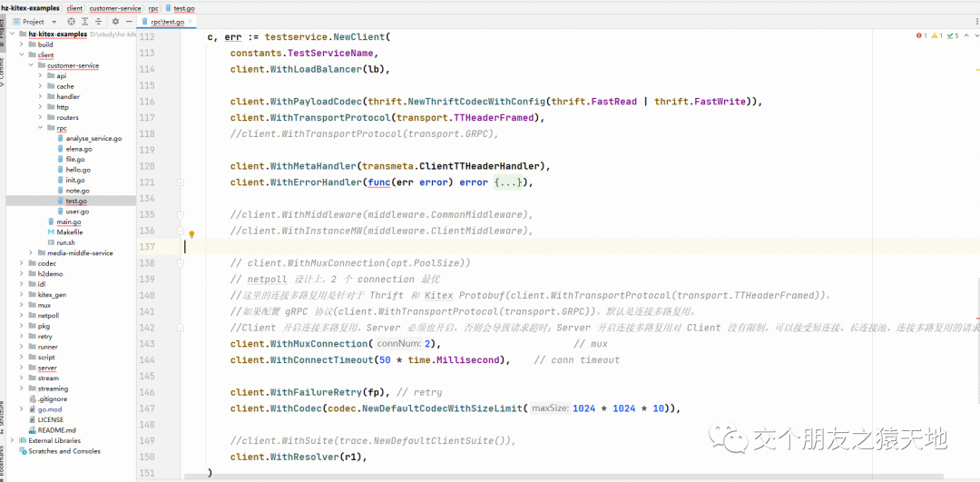Click the fold marker at line 138
This screenshot has width=980, height=482.
pos(181,263)
